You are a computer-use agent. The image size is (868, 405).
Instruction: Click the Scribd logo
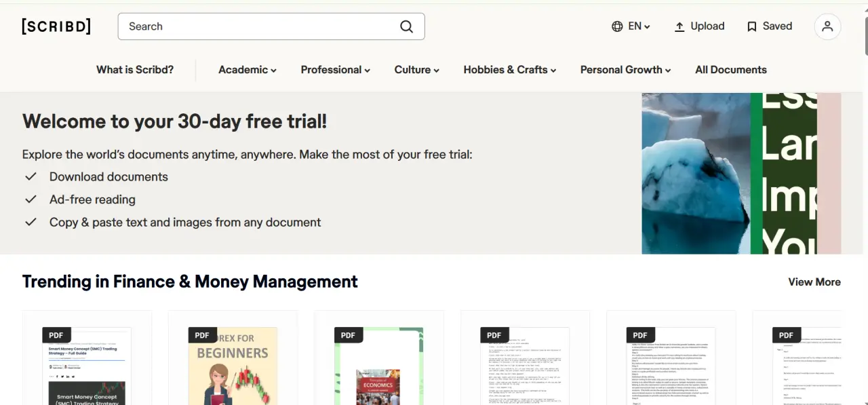click(x=56, y=26)
